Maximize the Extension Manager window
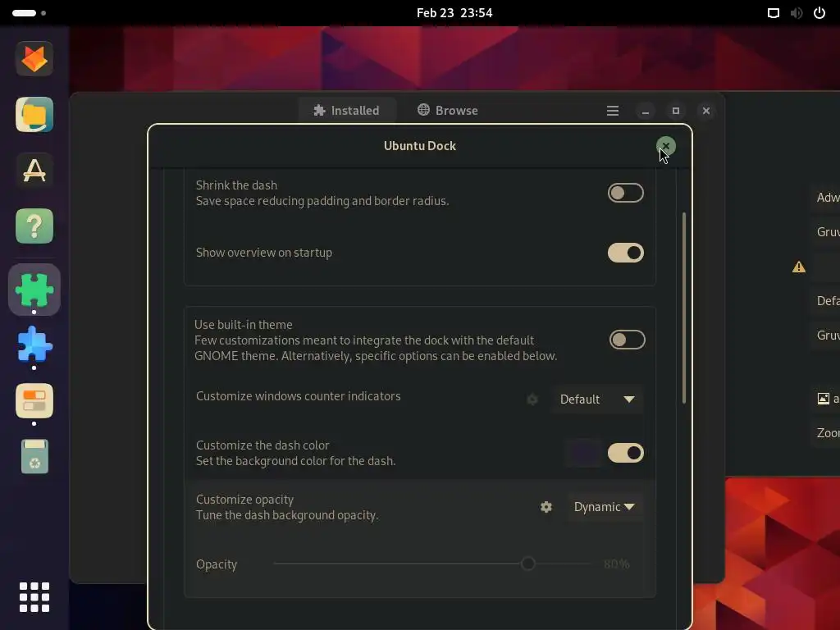The width and height of the screenshot is (840, 630). click(x=676, y=111)
